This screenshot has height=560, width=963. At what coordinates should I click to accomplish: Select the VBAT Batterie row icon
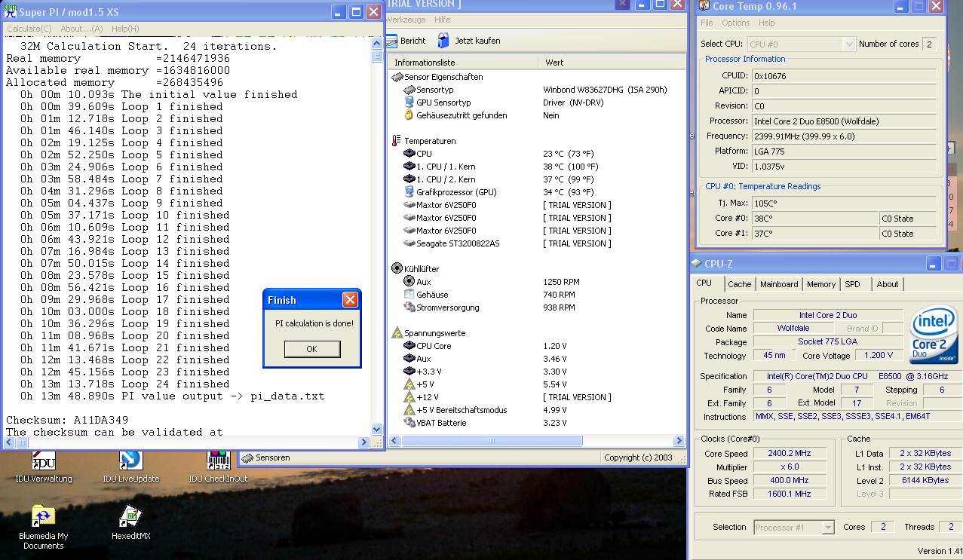click(x=409, y=423)
